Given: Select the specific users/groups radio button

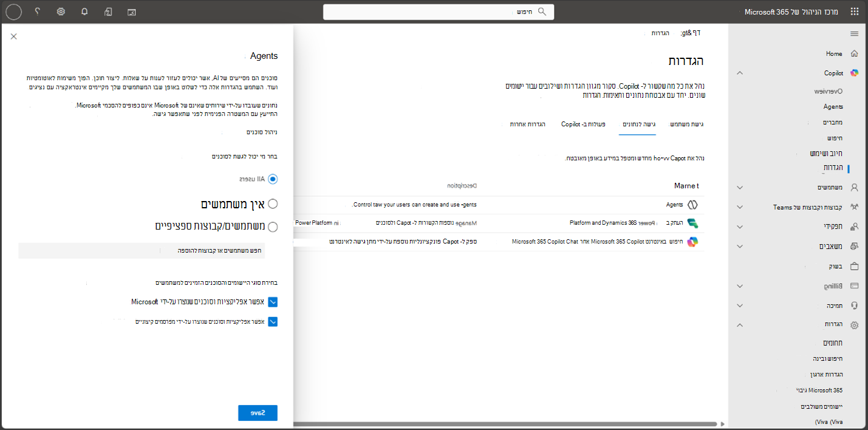Looking at the screenshot, I should click(x=273, y=227).
